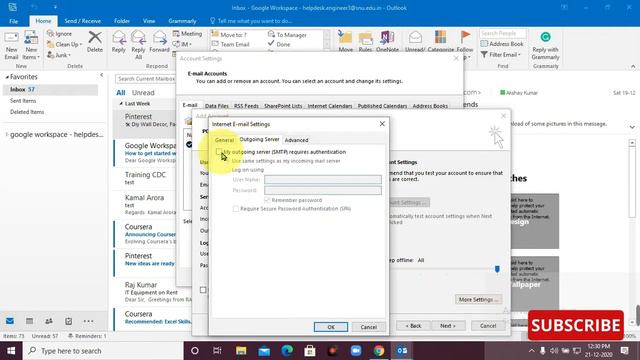Open Microsoft Store from the taskbar
Viewport: 640px width, 360px height.
(310, 351)
